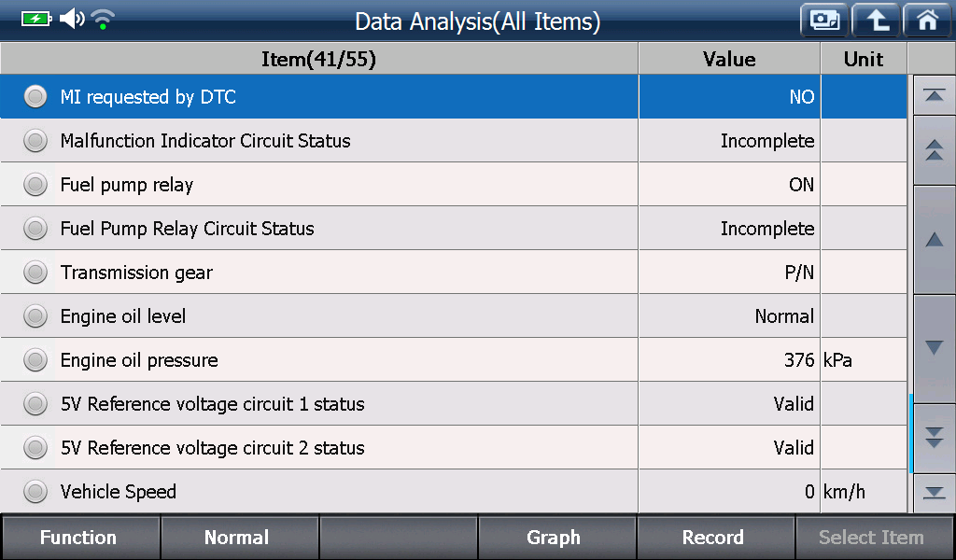The width and height of the screenshot is (956, 560).
Task: Click the page-up double arrow button
Action: click(934, 150)
